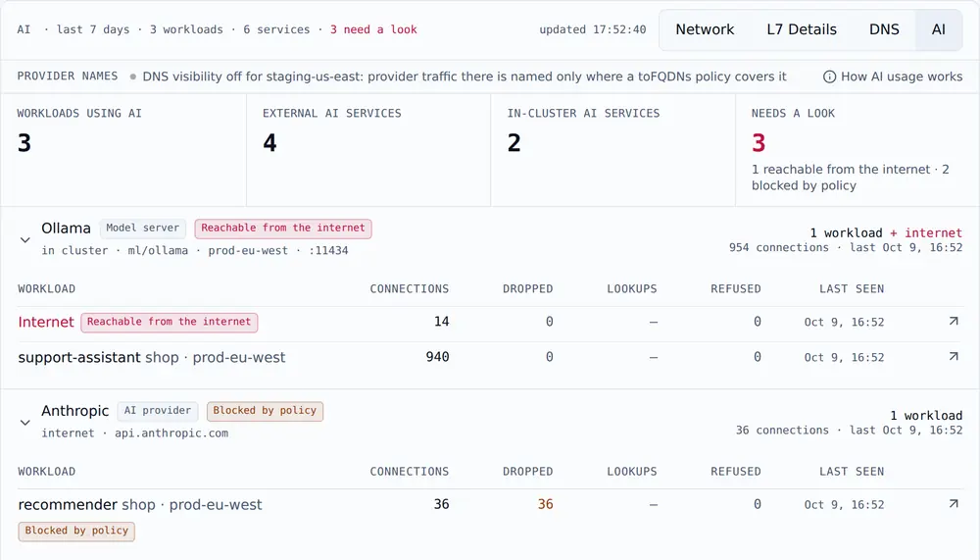The height and width of the screenshot is (560, 980).
Task: Click '1 reachable from the internet' summary
Action: click(841, 169)
